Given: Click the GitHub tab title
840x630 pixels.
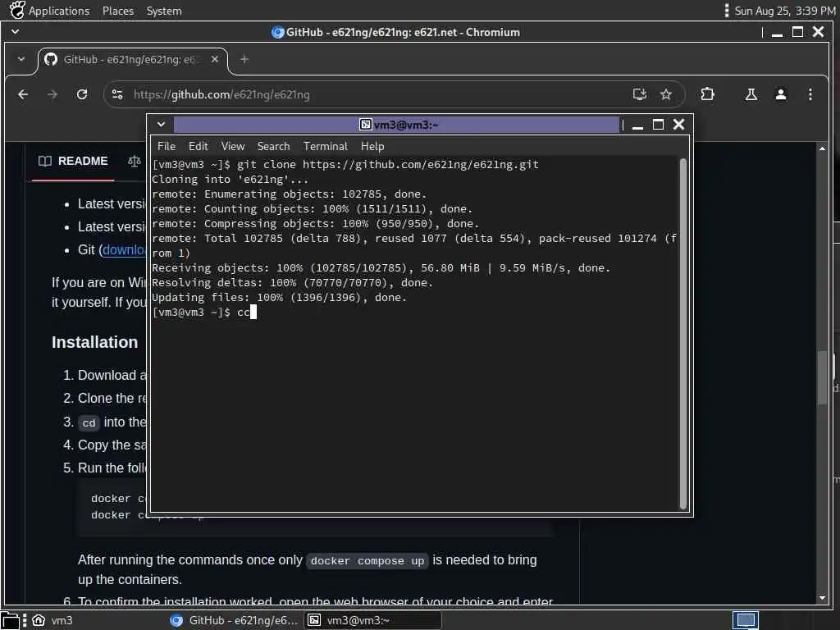Looking at the screenshot, I should tap(130, 59).
